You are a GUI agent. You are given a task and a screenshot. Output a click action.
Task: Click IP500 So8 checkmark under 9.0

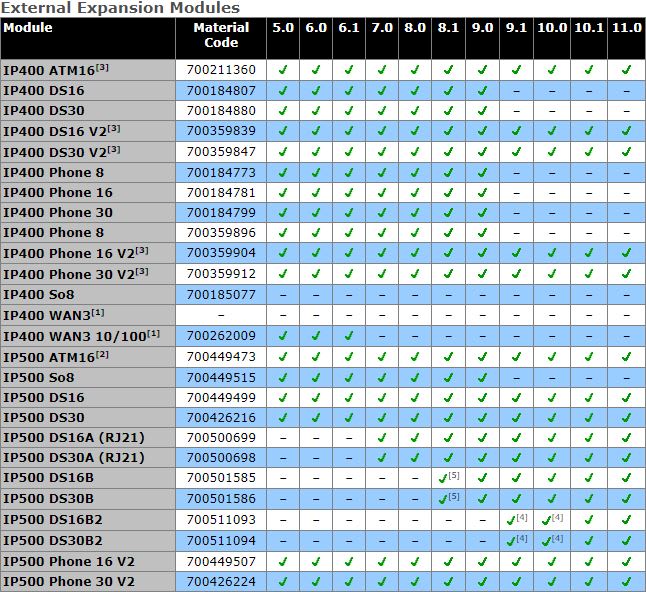pyautogui.click(x=482, y=377)
